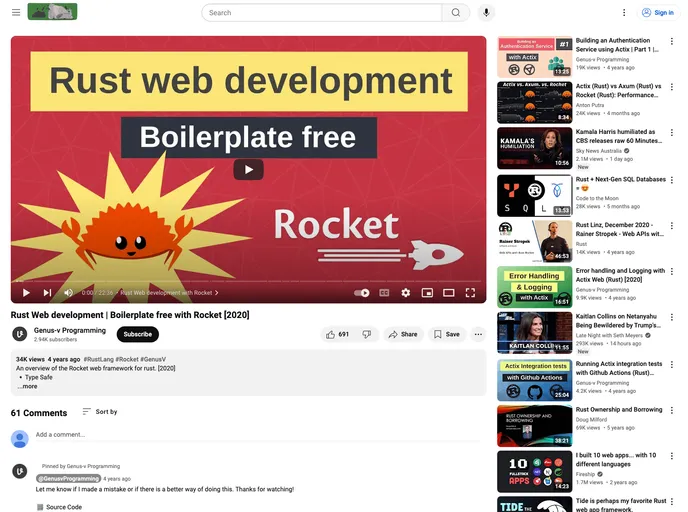Open options for 'Kamala Harris humiliated' video
The width and height of the screenshot is (688, 512).
pyautogui.click(x=672, y=132)
